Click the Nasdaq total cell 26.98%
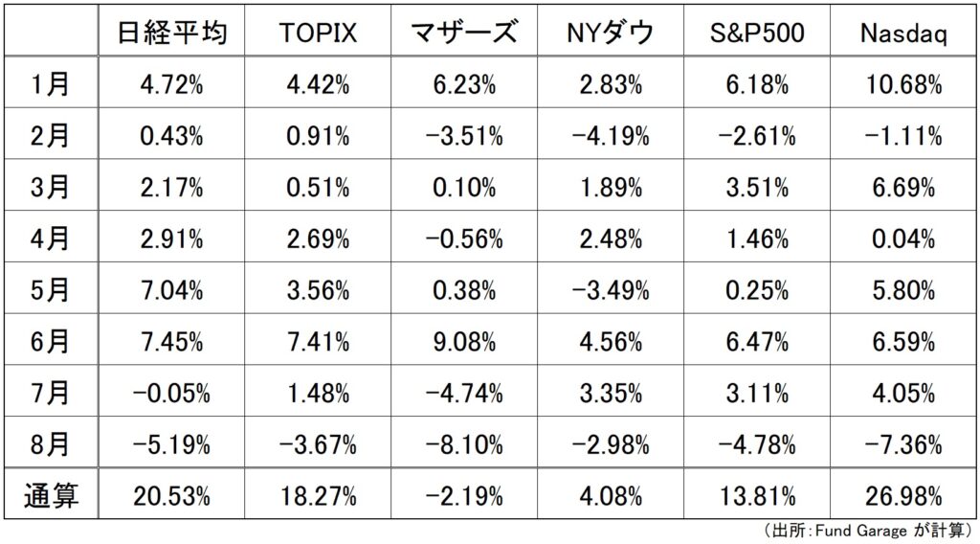 pyautogui.click(x=902, y=496)
